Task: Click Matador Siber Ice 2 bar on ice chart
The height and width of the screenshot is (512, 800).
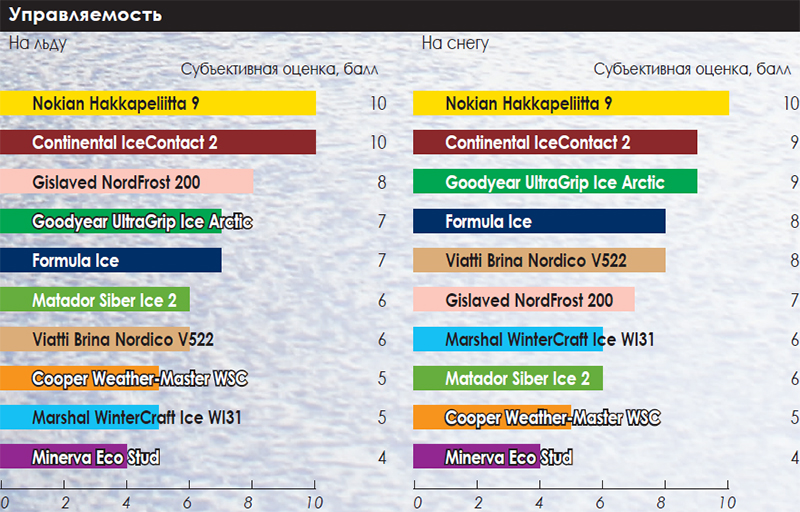Action: point(95,299)
